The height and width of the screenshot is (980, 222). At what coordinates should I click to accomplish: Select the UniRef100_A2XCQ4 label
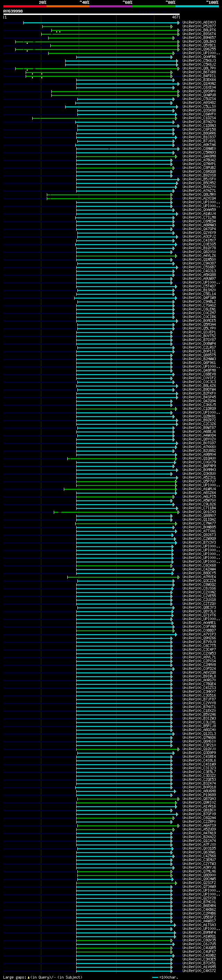point(199,199)
